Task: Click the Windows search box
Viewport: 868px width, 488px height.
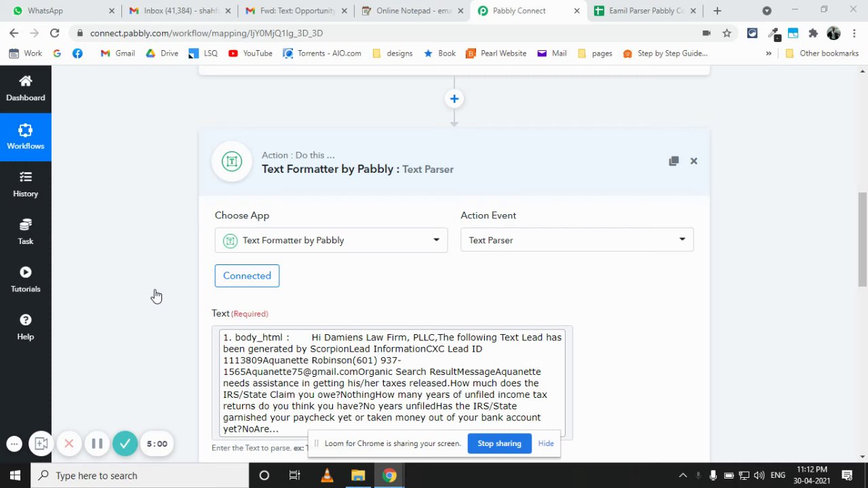Action: (x=140, y=475)
